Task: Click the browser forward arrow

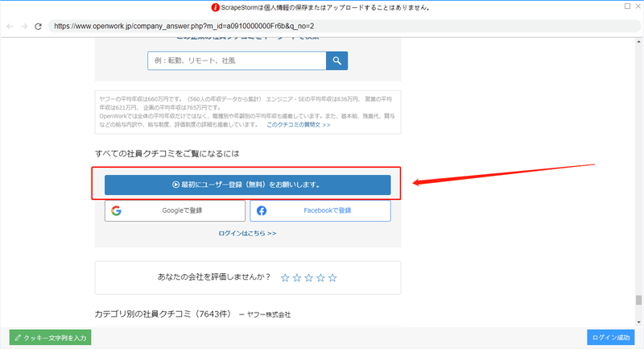Action: pos(24,27)
